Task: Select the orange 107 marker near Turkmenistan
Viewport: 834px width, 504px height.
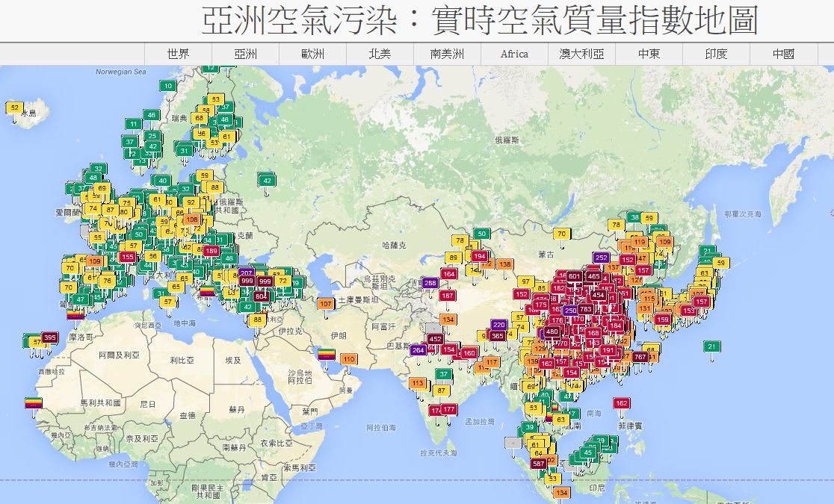Action: pos(326,304)
